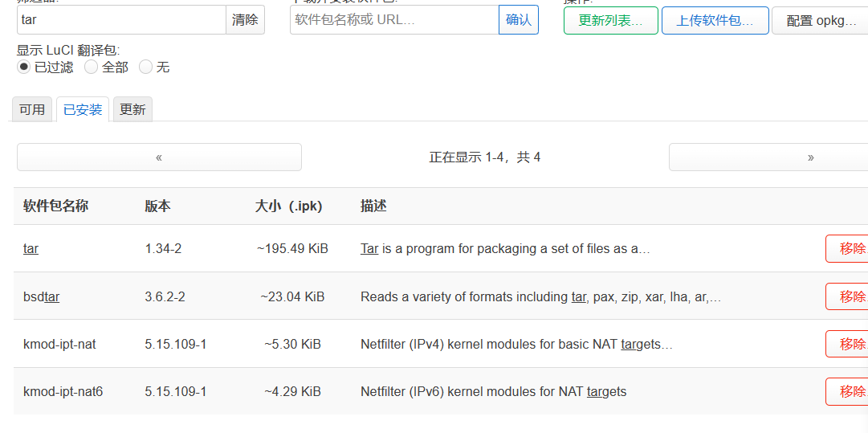
Task: Click the 描述 column header
Action: 373,206
